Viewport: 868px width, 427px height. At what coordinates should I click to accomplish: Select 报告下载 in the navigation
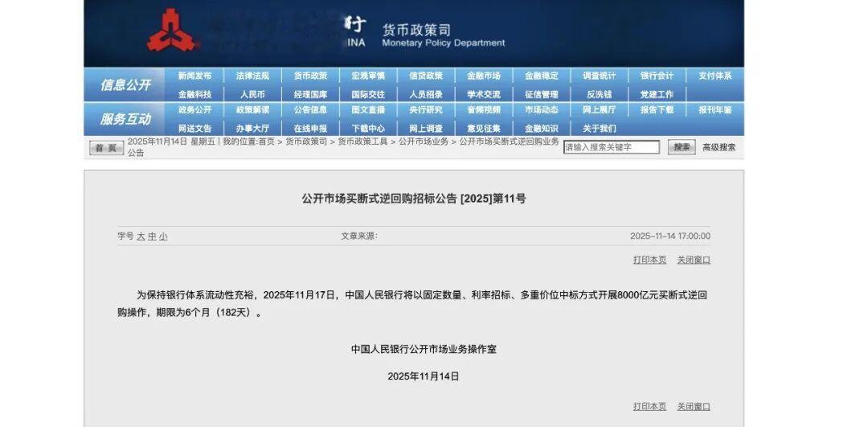657,109
